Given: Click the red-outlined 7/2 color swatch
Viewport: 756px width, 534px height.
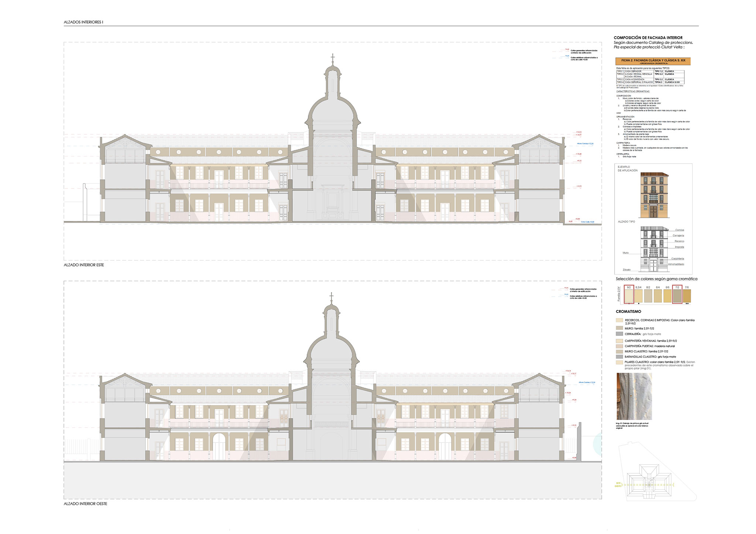Looking at the screenshot, I should pos(677,296).
